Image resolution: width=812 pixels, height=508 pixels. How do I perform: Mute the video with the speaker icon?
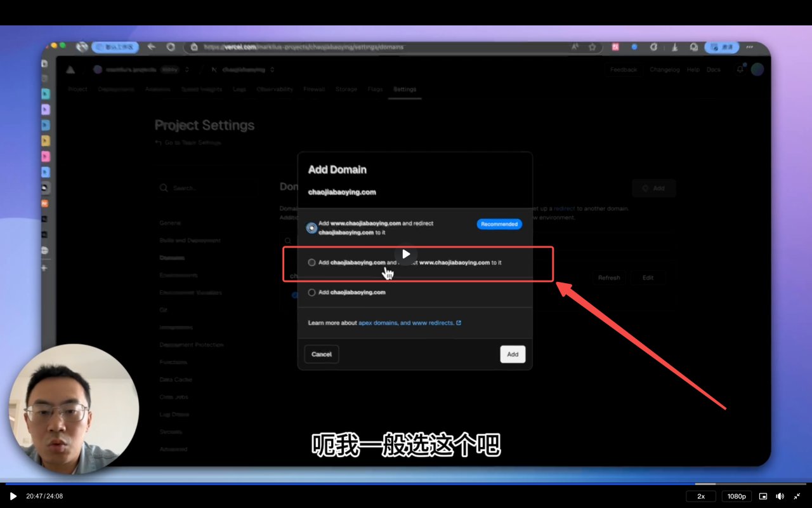coord(780,496)
